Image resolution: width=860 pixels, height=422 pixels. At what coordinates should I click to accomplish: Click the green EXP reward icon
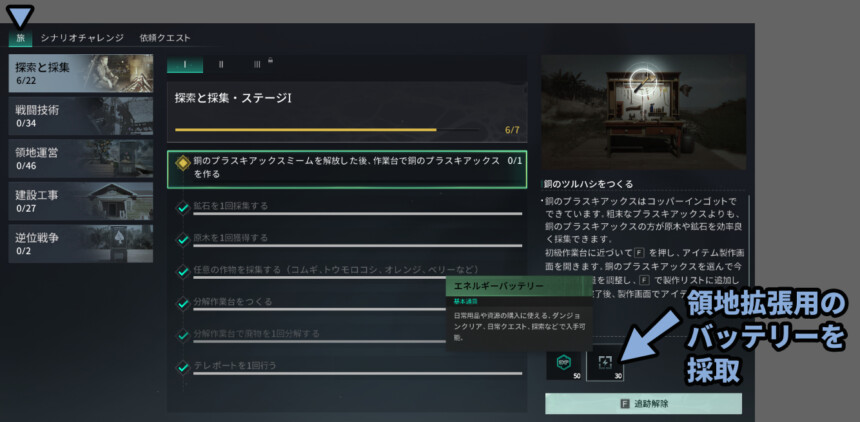[563, 365]
